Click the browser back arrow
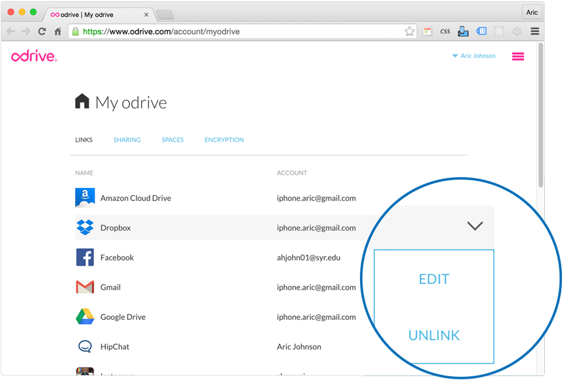This screenshot has width=588, height=380. [x=11, y=31]
